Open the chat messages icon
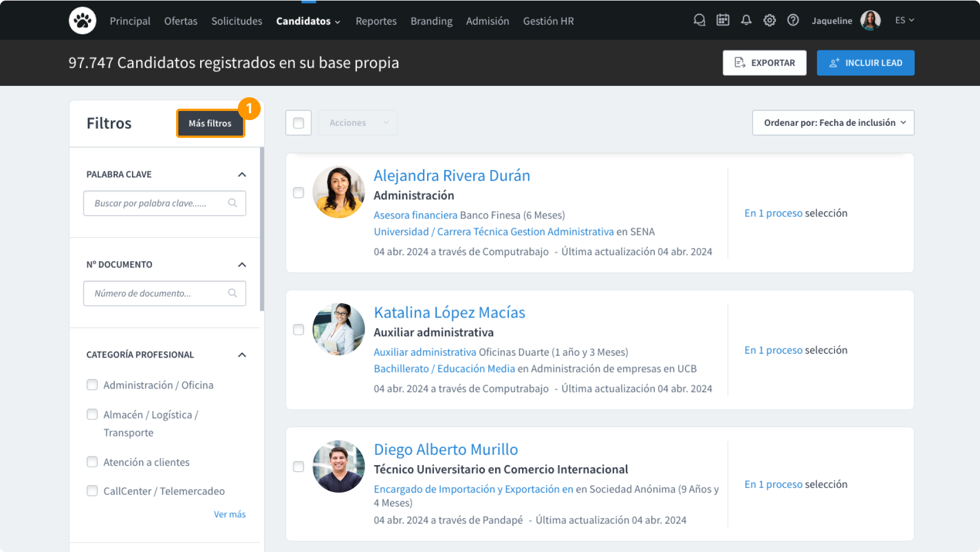This screenshot has height=552, width=980. (699, 21)
